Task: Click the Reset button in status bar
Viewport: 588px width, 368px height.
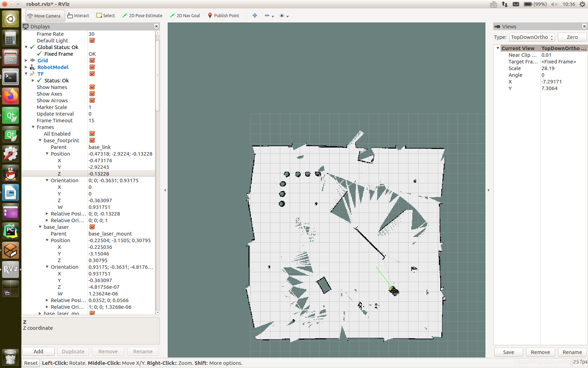Action: tap(31, 363)
